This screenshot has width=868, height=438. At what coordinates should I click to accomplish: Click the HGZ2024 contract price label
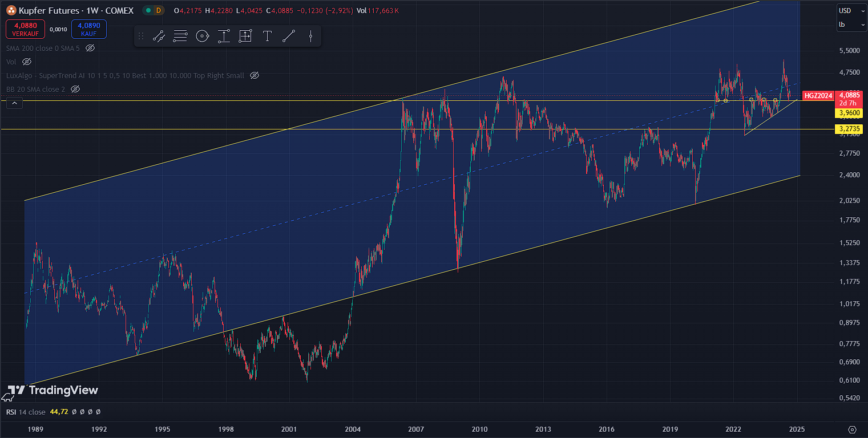coord(818,96)
